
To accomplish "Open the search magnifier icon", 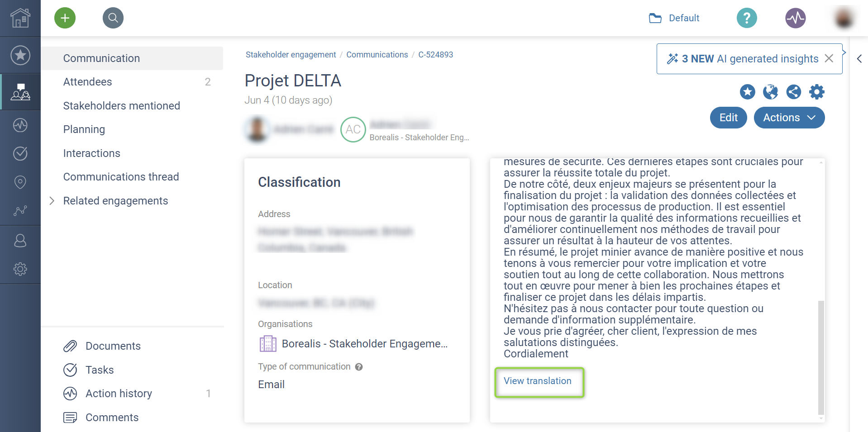I will coord(113,18).
